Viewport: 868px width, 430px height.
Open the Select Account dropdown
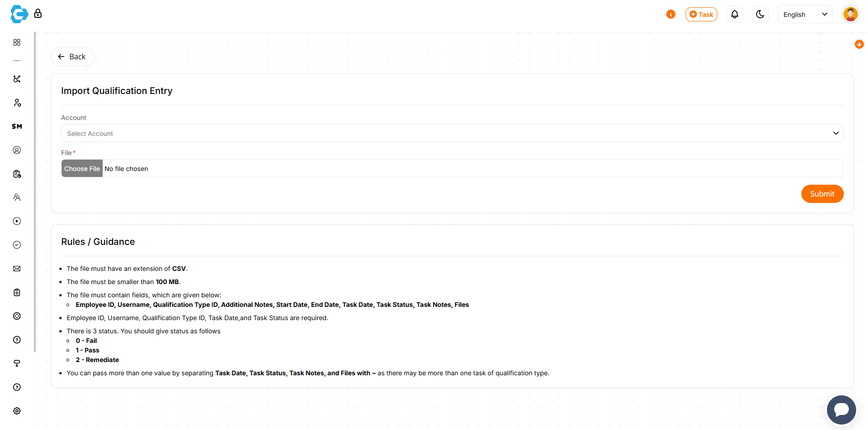452,134
